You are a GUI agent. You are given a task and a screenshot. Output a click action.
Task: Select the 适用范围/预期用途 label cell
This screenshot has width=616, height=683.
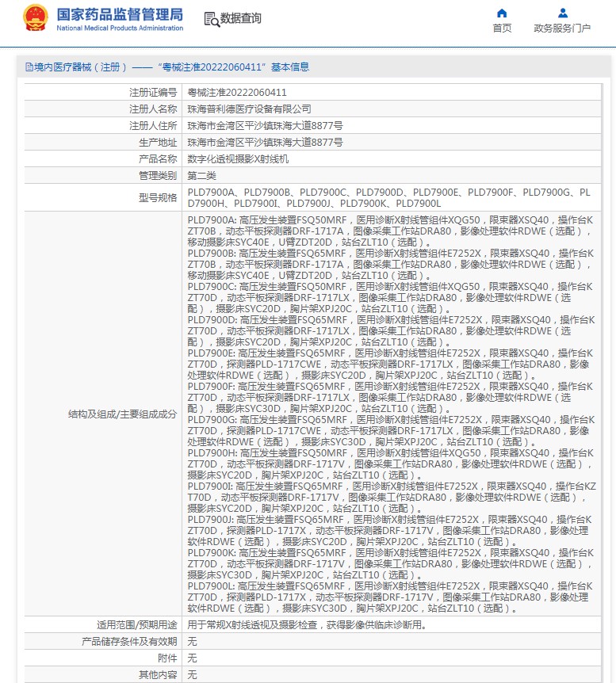(103, 625)
